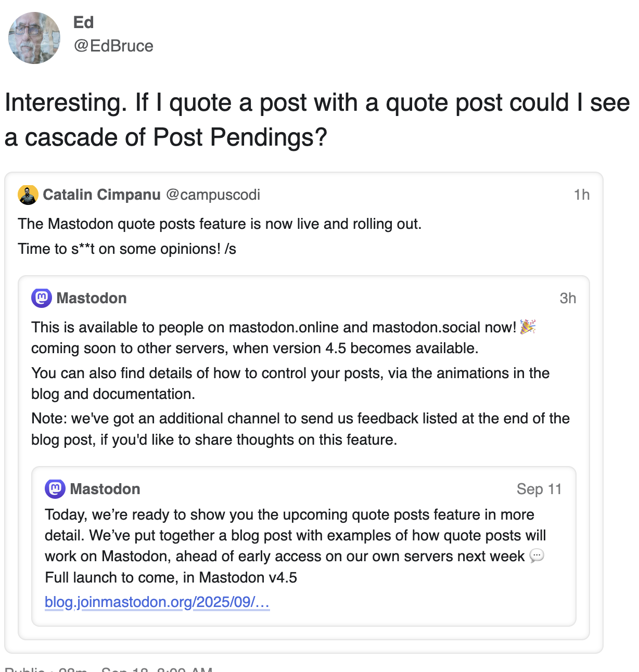Image resolution: width=639 pixels, height=672 pixels.
Task: Click the 3h timestamp
Action: [x=568, y=298]
